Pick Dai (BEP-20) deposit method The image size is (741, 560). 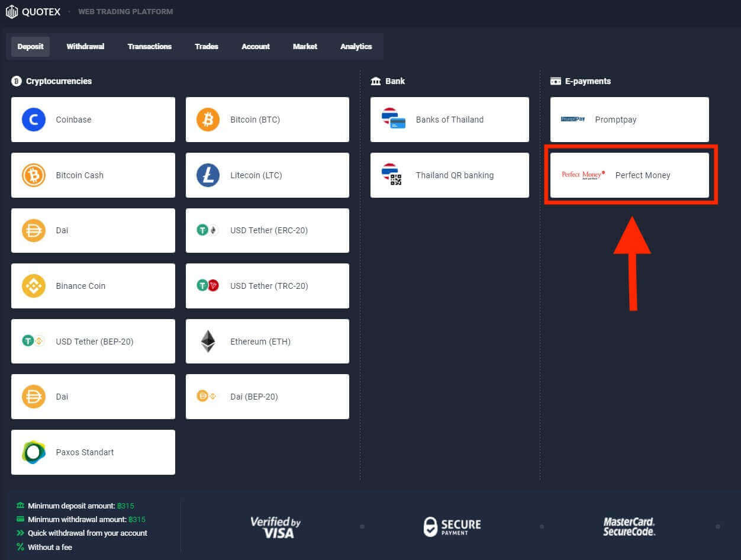pyautogui.click(x=268, y=397)
